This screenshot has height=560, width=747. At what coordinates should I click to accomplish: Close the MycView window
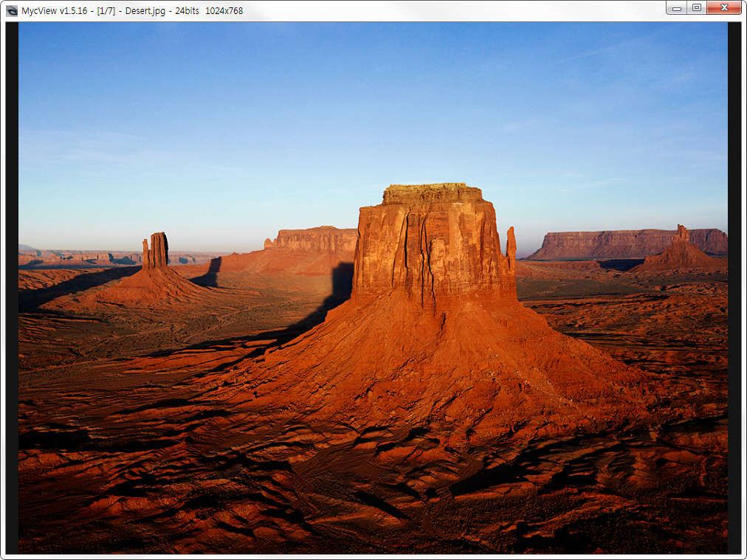coord(724,7)
